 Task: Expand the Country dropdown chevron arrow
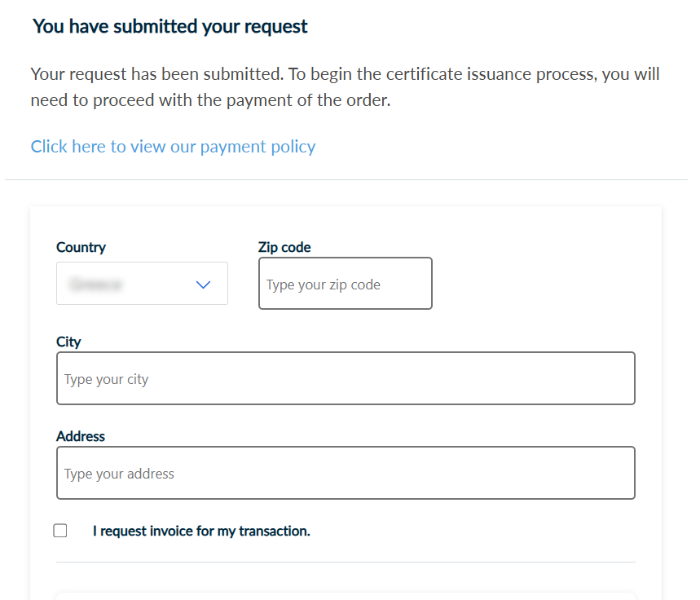click(x=203, y=285)
